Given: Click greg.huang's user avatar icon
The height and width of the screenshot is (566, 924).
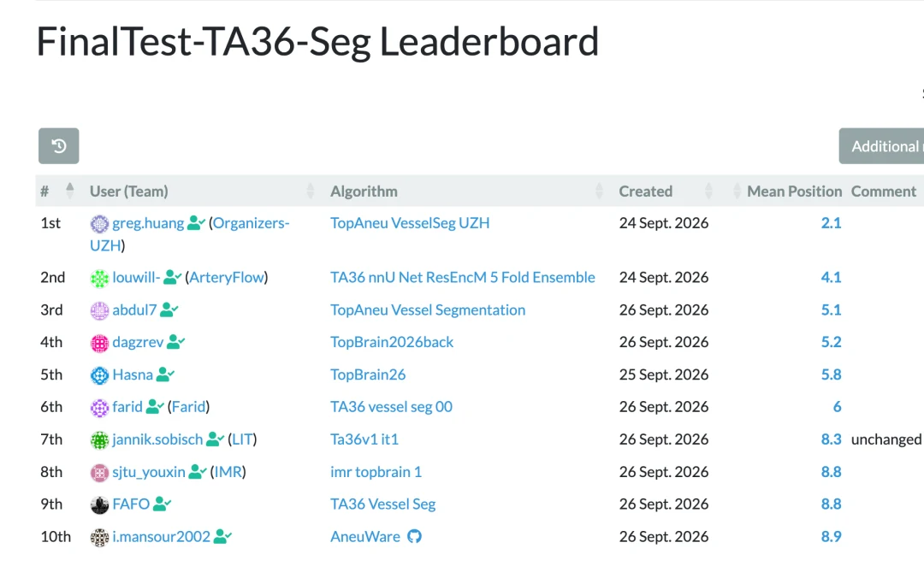Looking at the screenshot, I should (x=99, y=224).
